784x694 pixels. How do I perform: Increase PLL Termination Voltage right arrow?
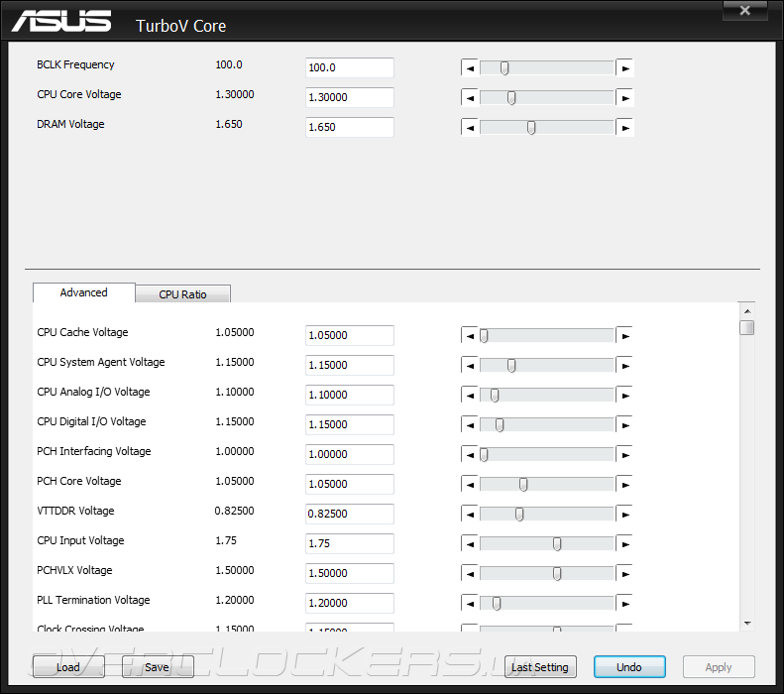[625, 604]
